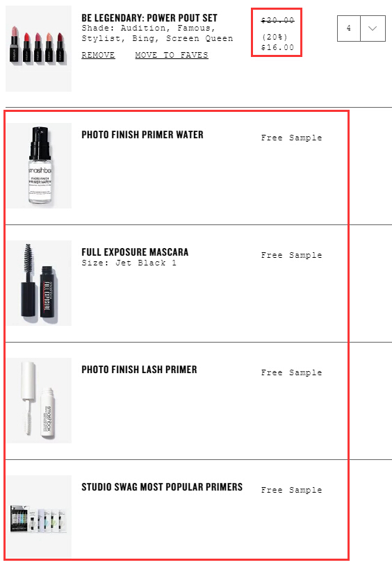
Task: Open the lipstick set product image
Action: [38, 49]
